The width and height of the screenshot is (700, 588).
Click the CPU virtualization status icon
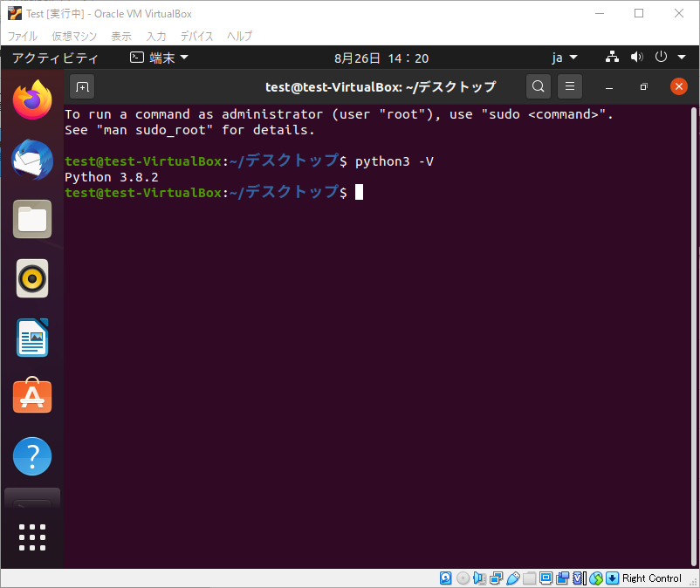(x=579, y=578)
